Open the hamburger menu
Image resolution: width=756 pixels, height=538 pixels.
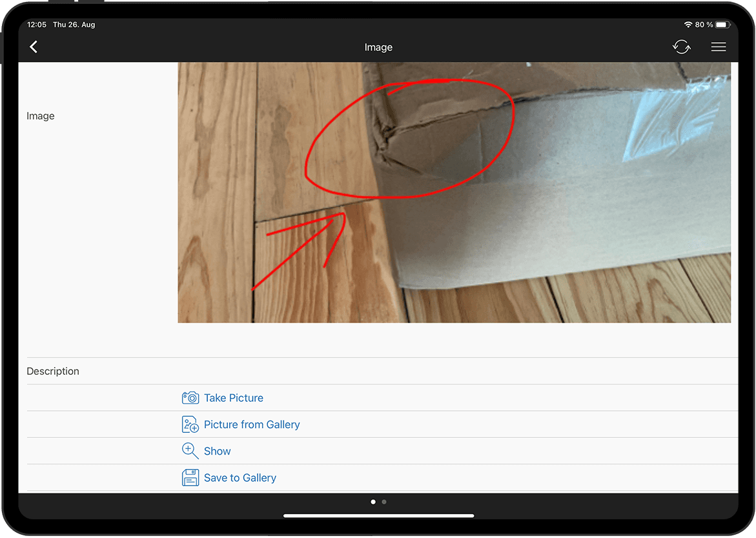click(718, 47)
